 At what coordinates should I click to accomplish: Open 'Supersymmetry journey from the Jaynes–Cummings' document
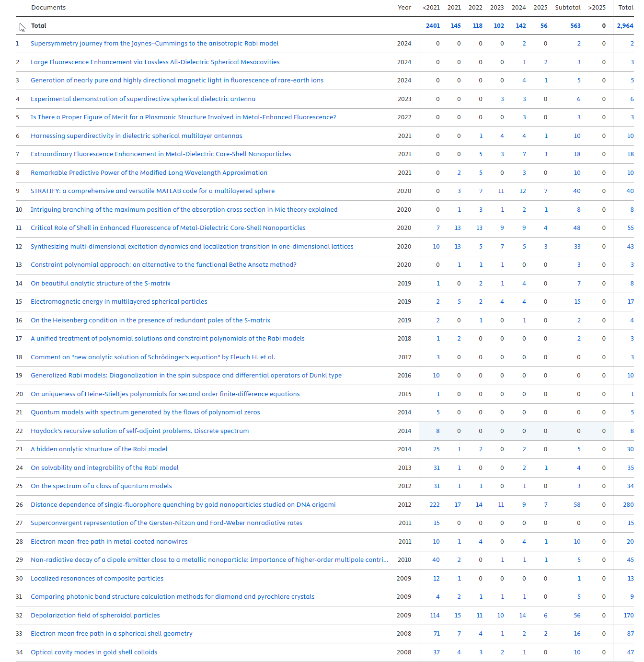[154, 44]
